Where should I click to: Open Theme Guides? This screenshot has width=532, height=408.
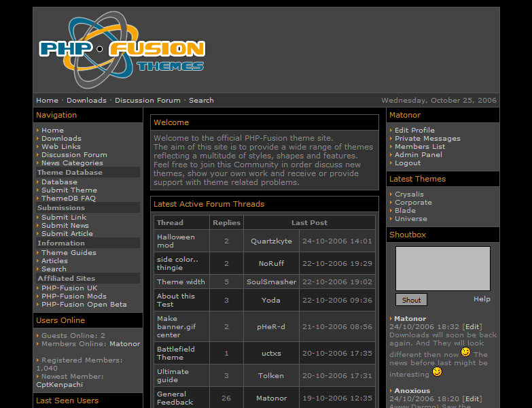[69, 252]
